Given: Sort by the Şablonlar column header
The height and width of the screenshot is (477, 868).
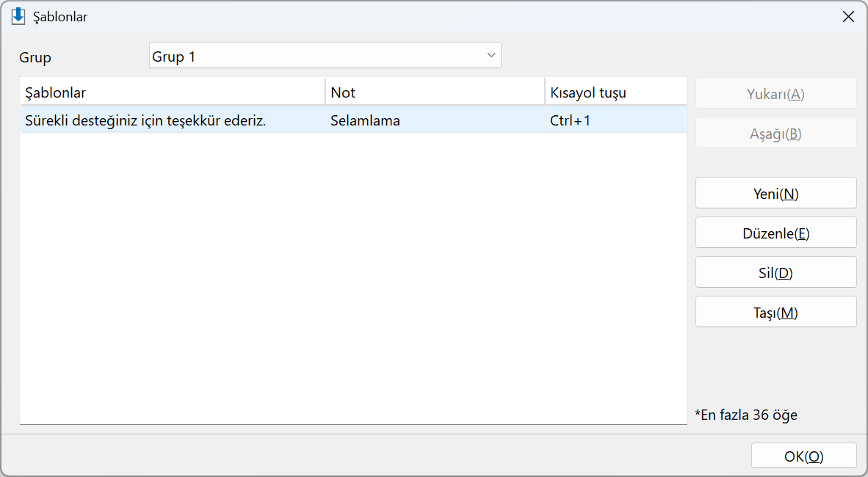Looking at the screenshot, I should point(173,92).
